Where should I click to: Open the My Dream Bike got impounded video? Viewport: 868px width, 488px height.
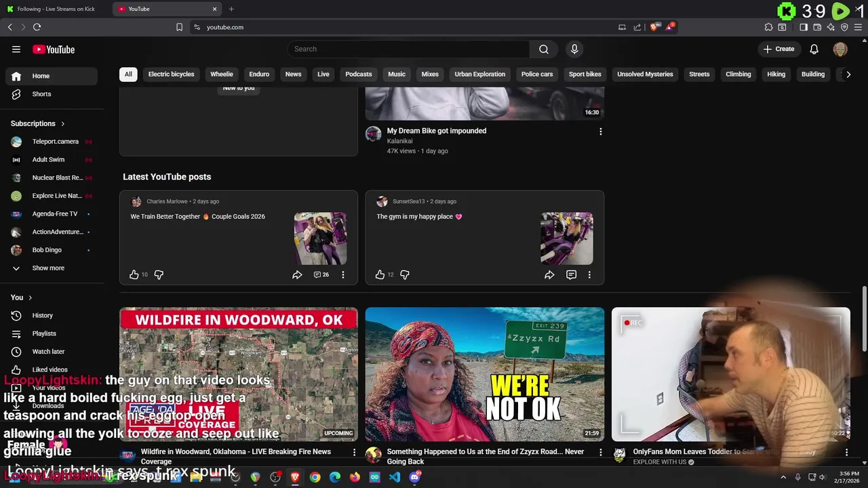tap(437, 131)
